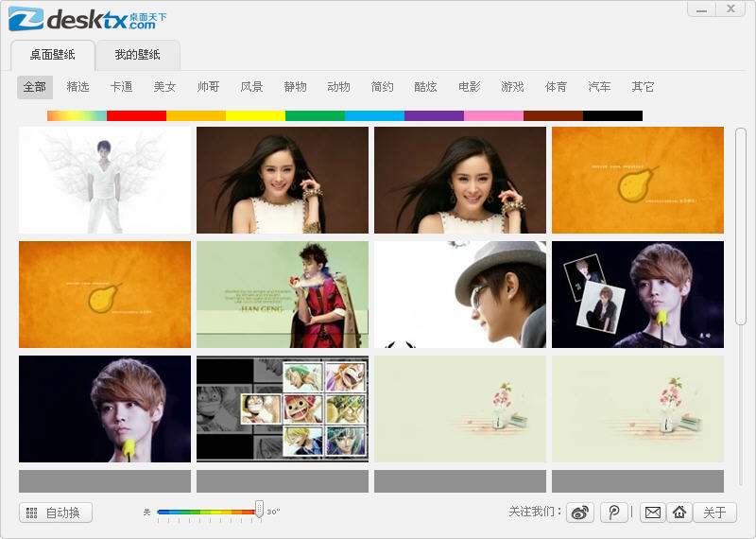
Task: Open the home page house icon
Action: click(679, 513)
